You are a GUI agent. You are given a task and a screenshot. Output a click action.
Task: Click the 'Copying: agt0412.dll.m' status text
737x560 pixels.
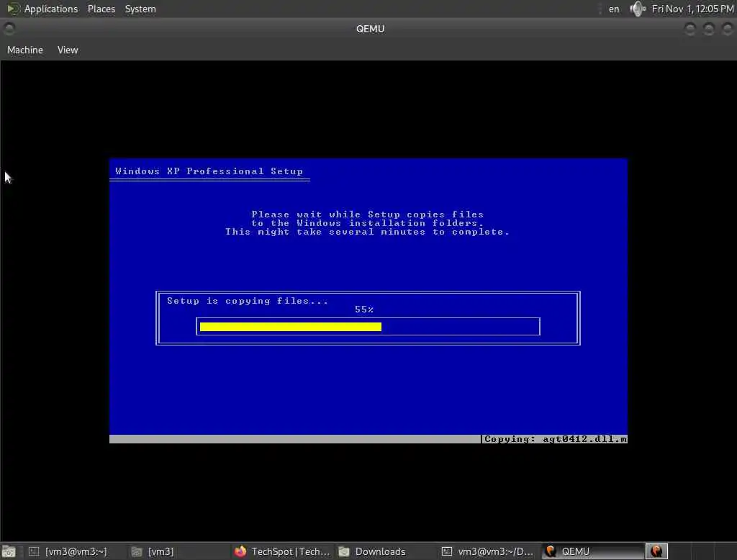point(556,439)
